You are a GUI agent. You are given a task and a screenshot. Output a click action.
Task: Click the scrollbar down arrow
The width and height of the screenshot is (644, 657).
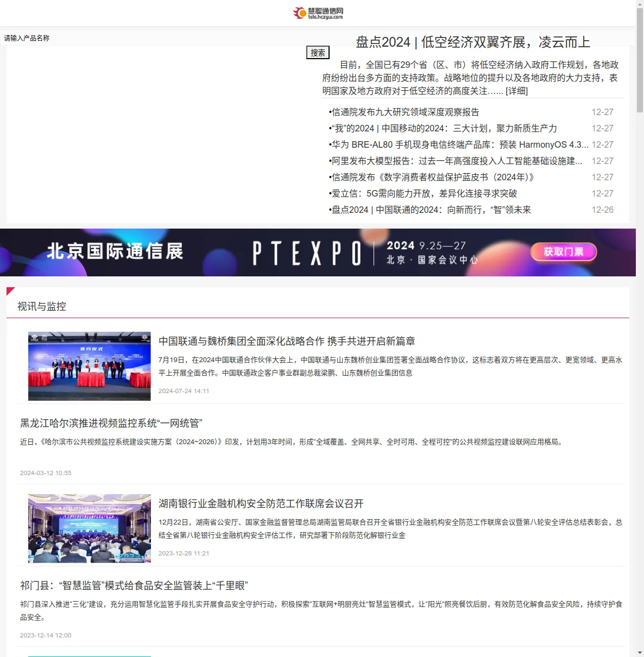pos(640,653)
